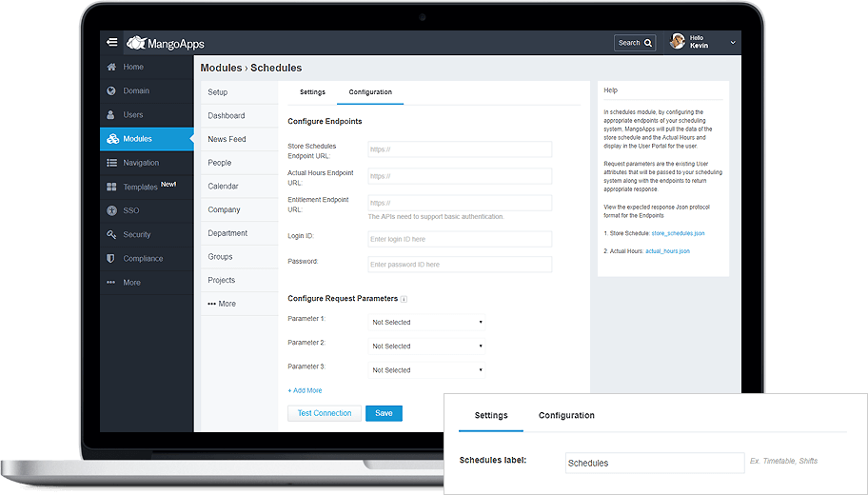The width and height of the screenshot is (868, 495).
Task: Focus the Login ID field
Action: point(460,239)
